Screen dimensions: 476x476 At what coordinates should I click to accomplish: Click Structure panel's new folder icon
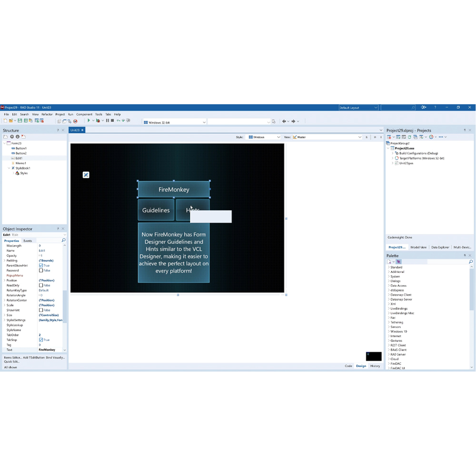[x=5, y=137]
